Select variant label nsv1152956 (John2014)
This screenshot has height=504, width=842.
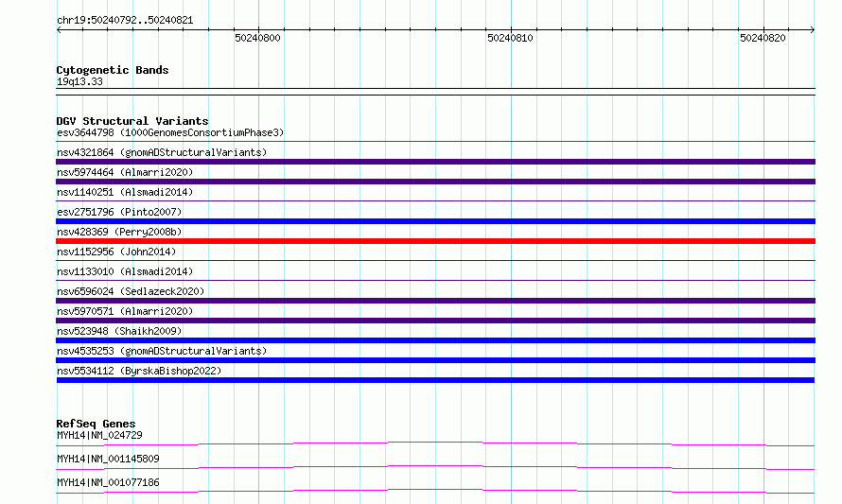(116, 252)
